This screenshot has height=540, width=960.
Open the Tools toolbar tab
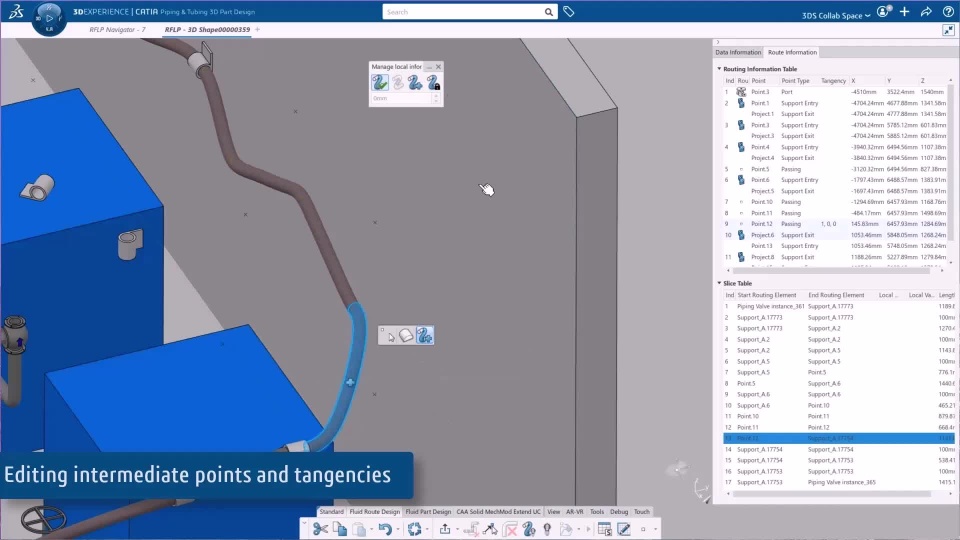click(597, 512)
